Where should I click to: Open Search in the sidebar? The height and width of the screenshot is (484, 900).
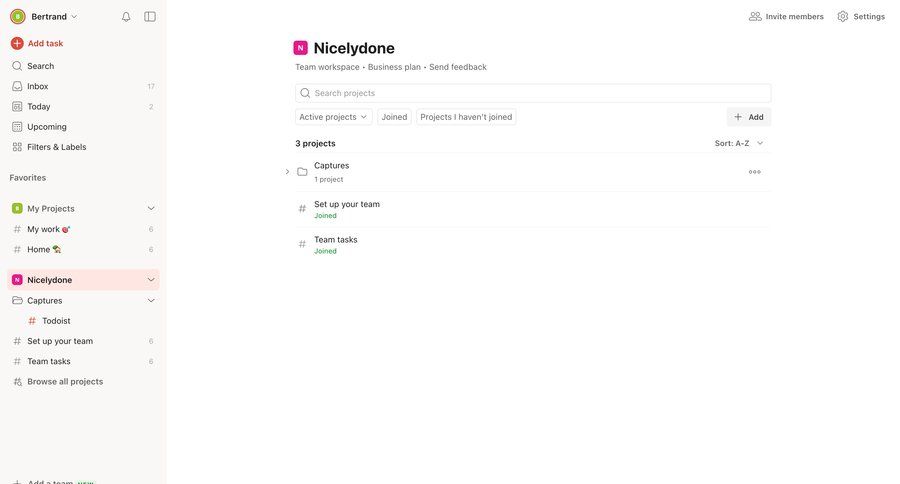coord(40,66)
